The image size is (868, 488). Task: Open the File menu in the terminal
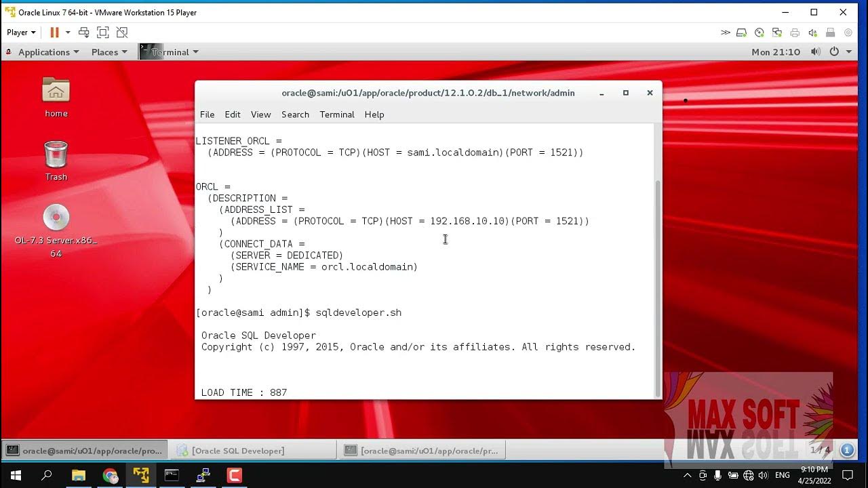[208, 115]
